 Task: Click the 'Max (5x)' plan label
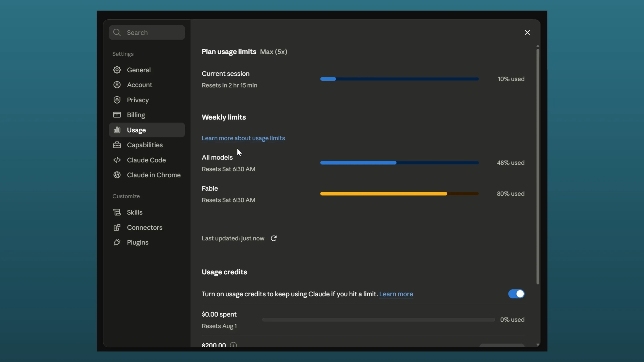coord(273,52)
